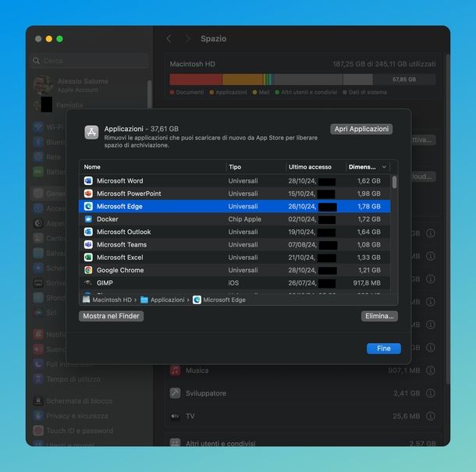
Task: Click the Touch ID e password sidebar icon
Action: coord(38,431)
